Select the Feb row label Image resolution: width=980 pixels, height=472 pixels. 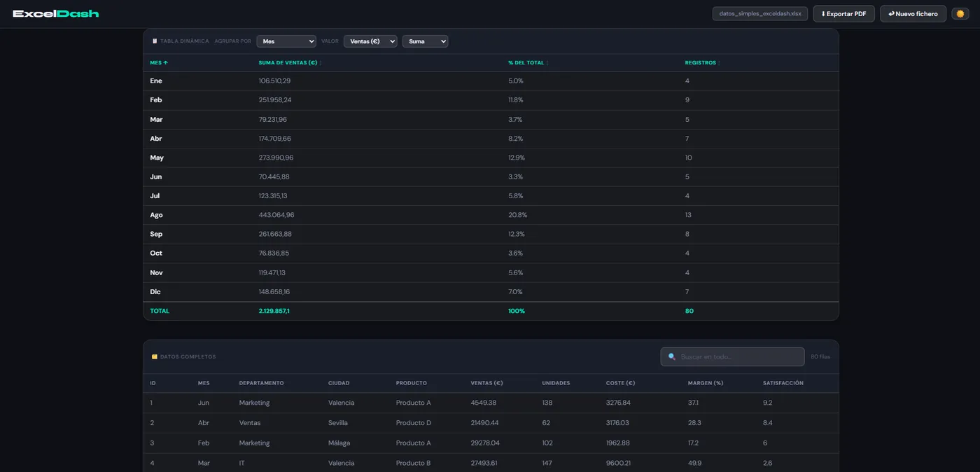[155, 100]
